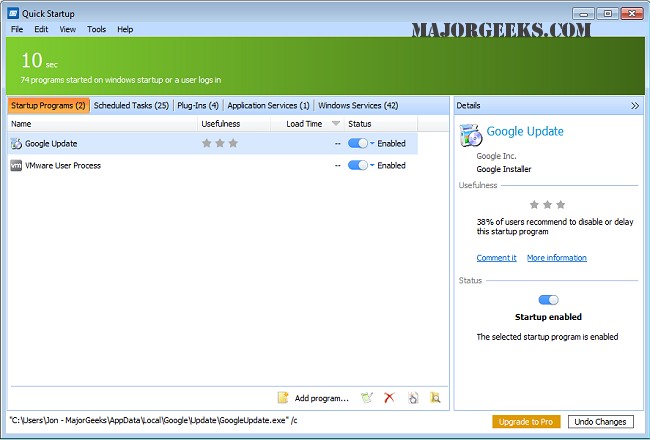Click the Google Update icon in the list
The width and height of the screenshot is (650, 440).
16,143
